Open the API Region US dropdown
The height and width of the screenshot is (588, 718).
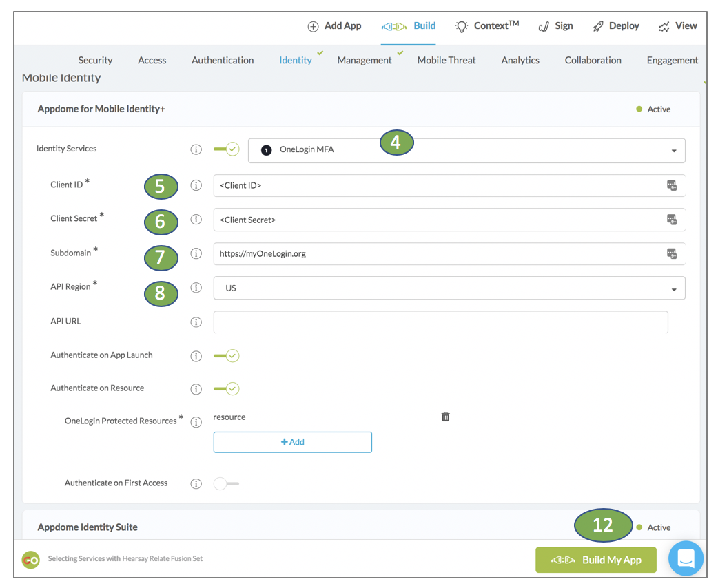[449, 288]
